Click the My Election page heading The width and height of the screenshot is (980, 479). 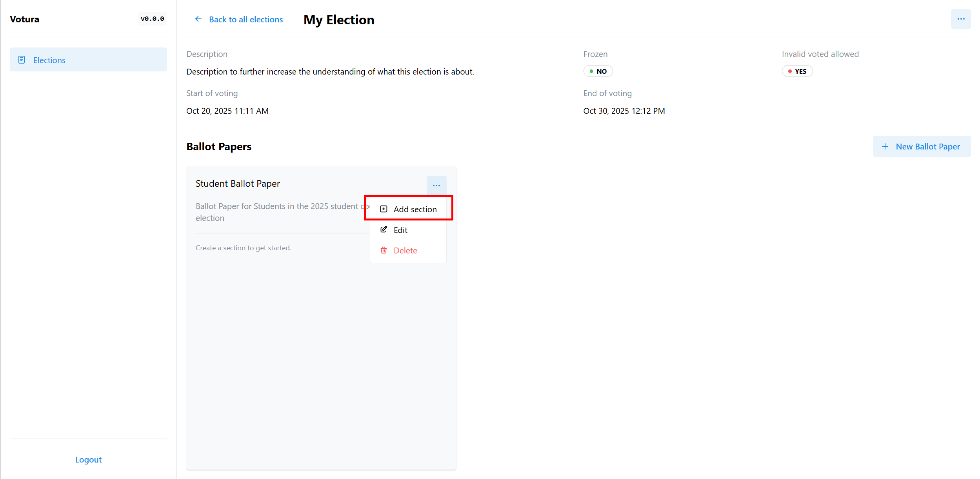pyautogui.click(x=338, y=20)
